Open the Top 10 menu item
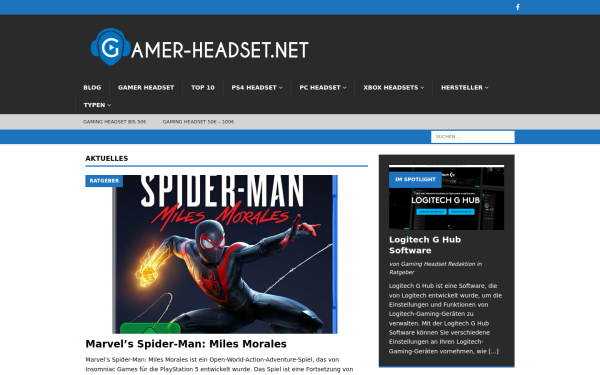This screenshot has height=375, width=600. 203,88
